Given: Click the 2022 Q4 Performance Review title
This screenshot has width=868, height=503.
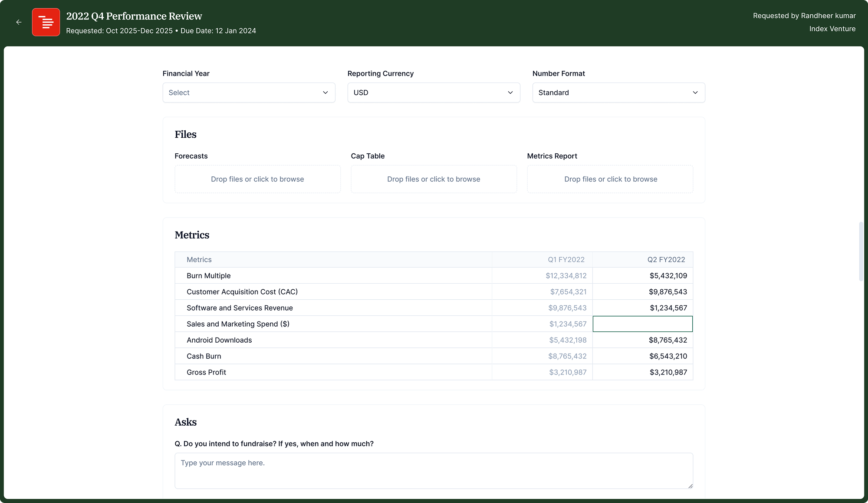Looking at the screenshot, I should (x=134, y=16).
